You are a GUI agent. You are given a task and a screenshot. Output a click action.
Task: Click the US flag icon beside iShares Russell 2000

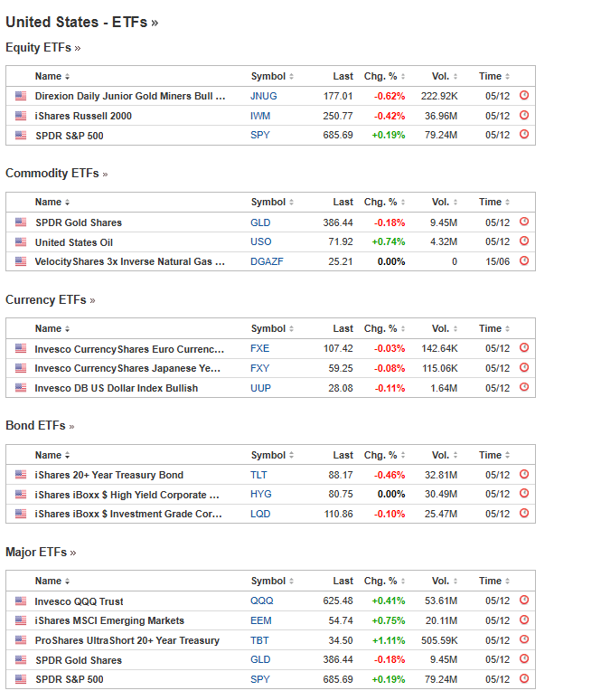(21, 116)
